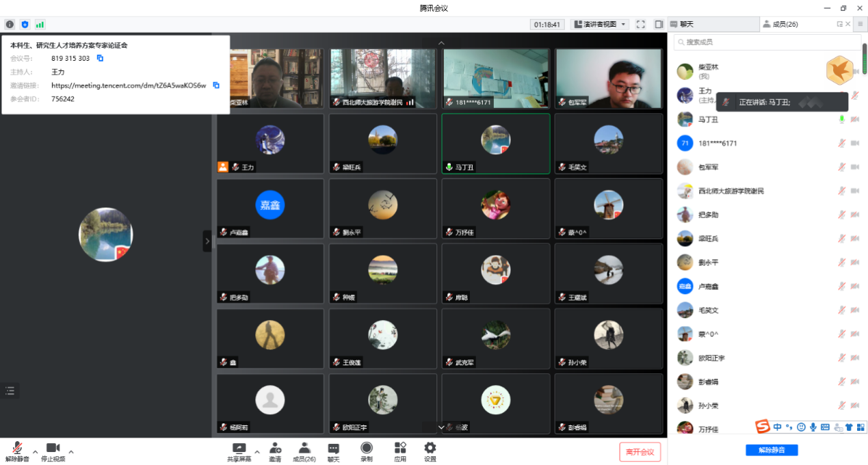The height and width of the screenshot is (465, 868).
Task: Click the red 离开会议 button
Action: [640, 451]
